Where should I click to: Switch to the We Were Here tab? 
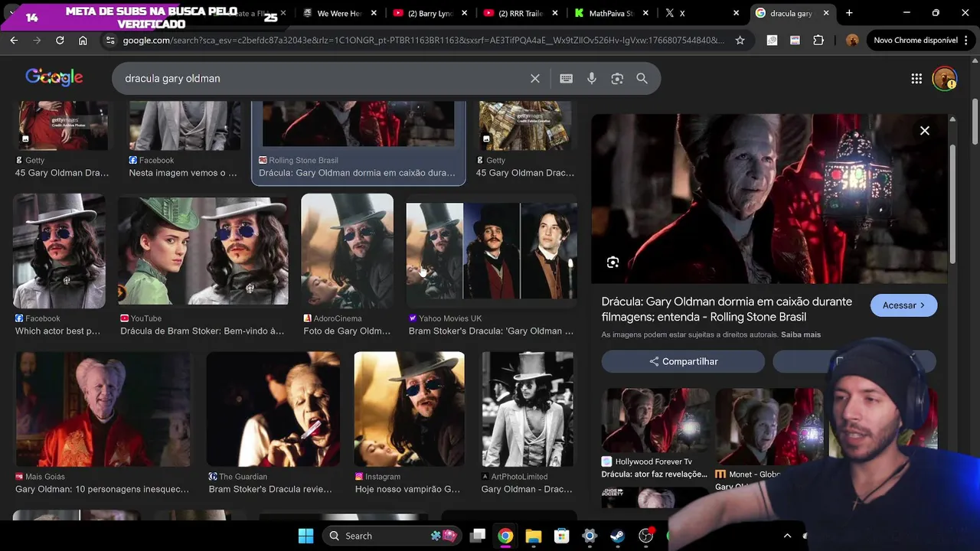(x=338, y=13)
